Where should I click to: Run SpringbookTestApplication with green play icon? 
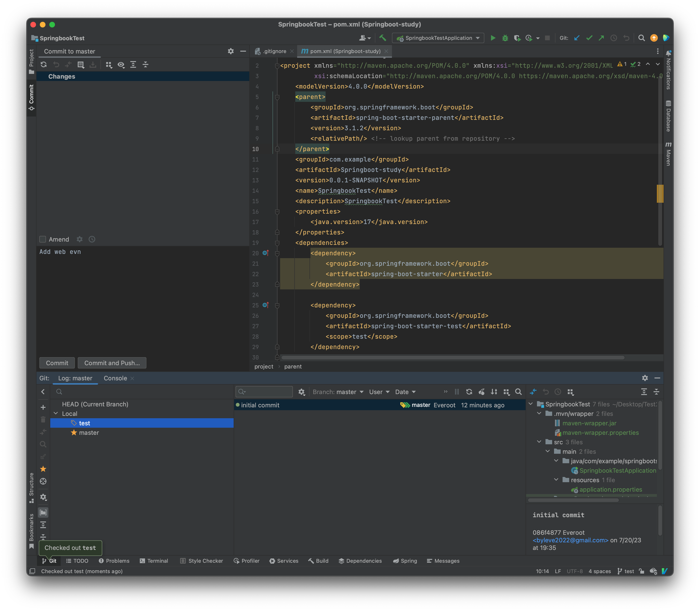pyautogui.click(x=493, y=38)
